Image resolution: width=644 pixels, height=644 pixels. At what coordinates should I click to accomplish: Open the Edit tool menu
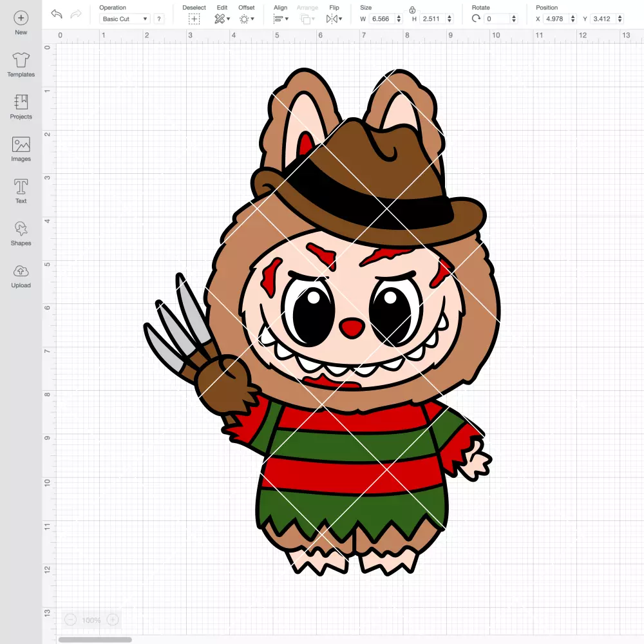[x=222, y=19]
